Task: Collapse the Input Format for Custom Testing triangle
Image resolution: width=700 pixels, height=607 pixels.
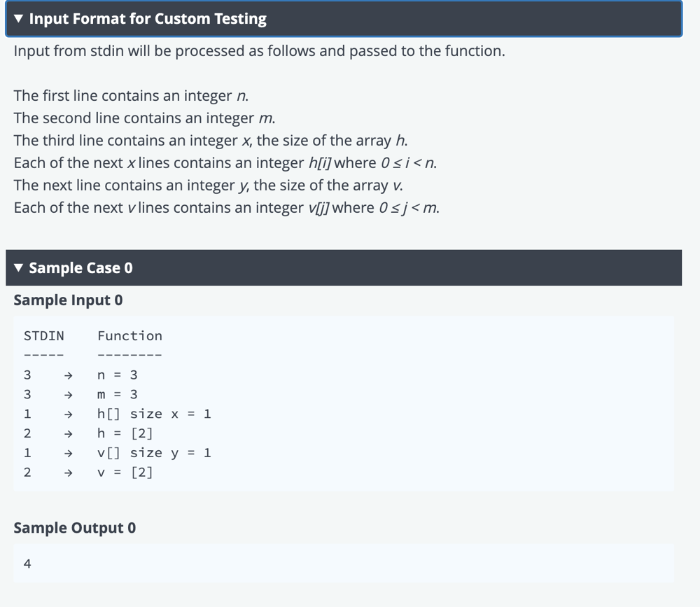Action: 18,19
